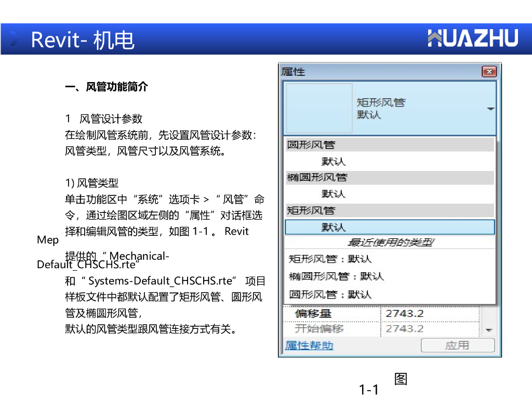Click the 偏移量 property label
Viewport: 532px width, 399px height.
(313, 313)
